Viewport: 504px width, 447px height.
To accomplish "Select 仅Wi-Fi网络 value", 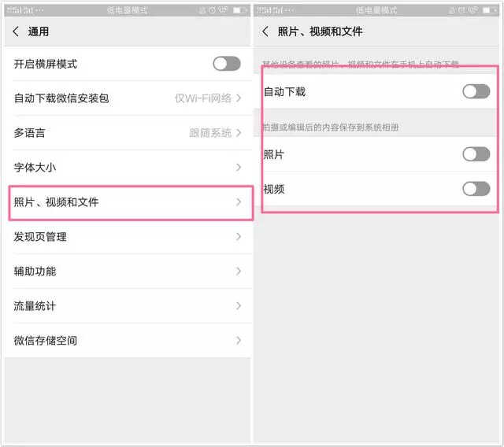I will pos(203,98).
